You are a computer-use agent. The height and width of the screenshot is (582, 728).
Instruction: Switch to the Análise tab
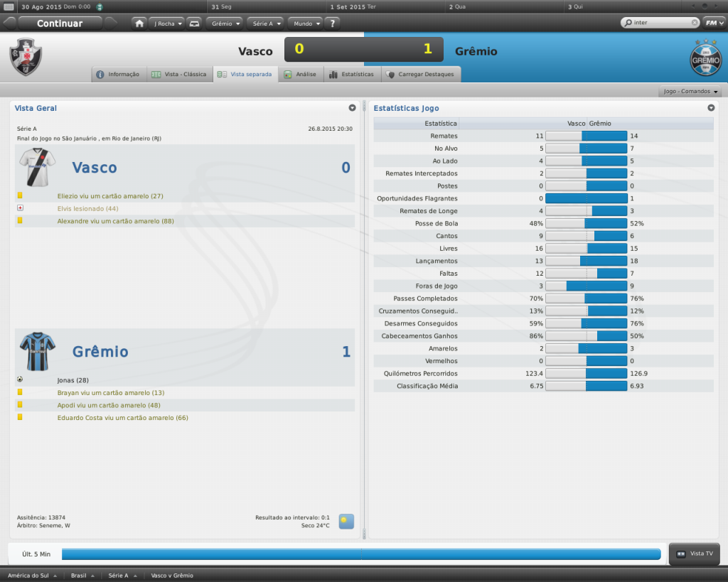coord(300,74)
